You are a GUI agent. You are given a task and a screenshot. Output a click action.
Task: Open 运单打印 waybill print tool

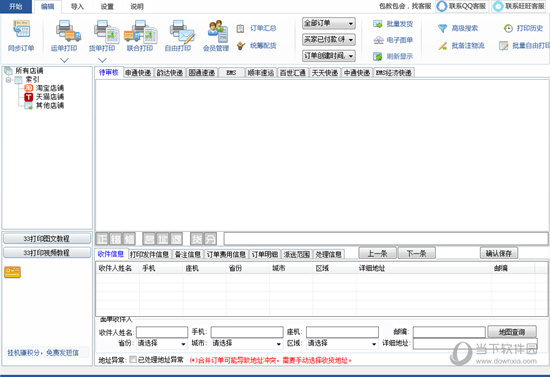[68, 31]
